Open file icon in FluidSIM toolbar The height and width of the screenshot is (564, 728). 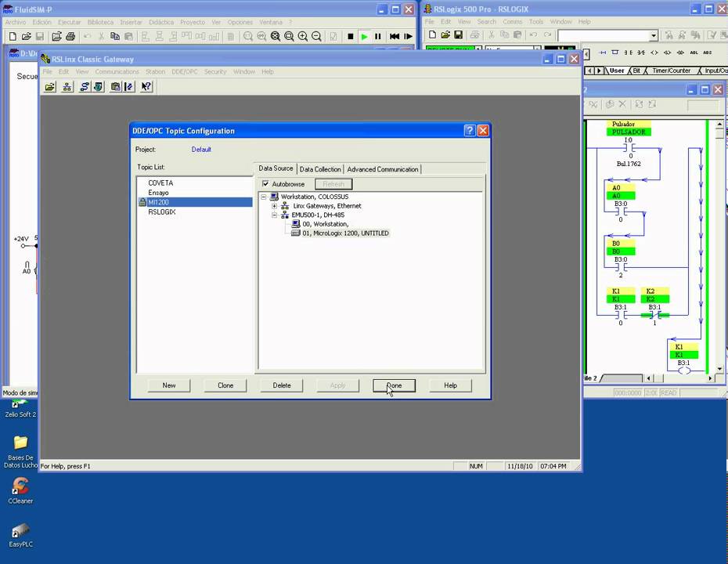tap(27, 36)
